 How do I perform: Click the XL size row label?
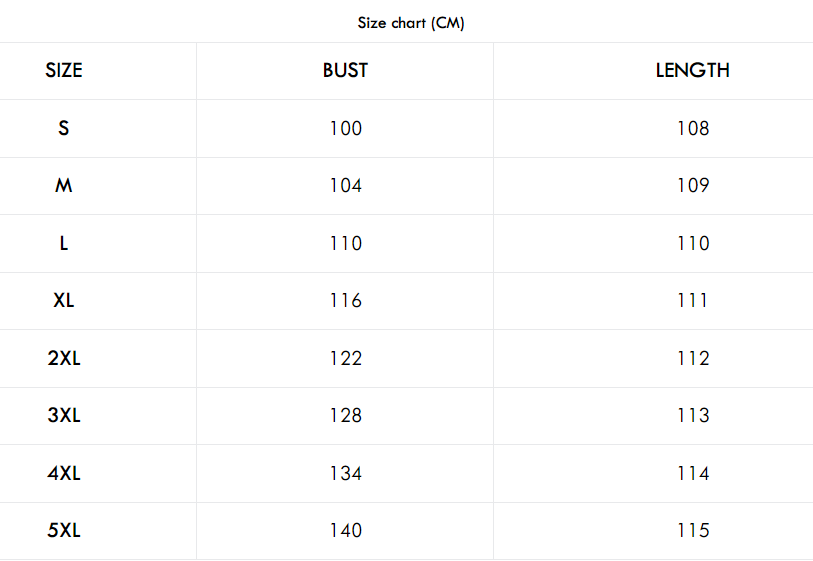[x=64, y=300]
